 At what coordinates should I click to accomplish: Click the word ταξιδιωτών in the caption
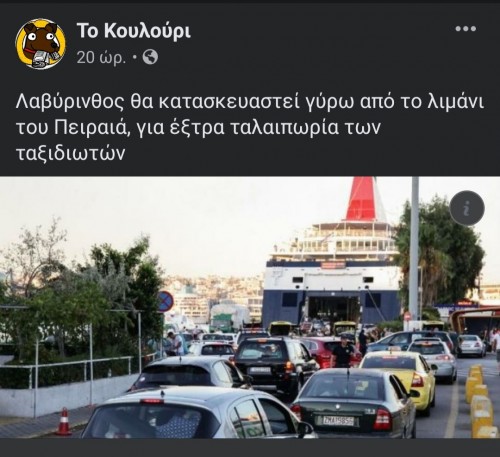click(71, 153)
